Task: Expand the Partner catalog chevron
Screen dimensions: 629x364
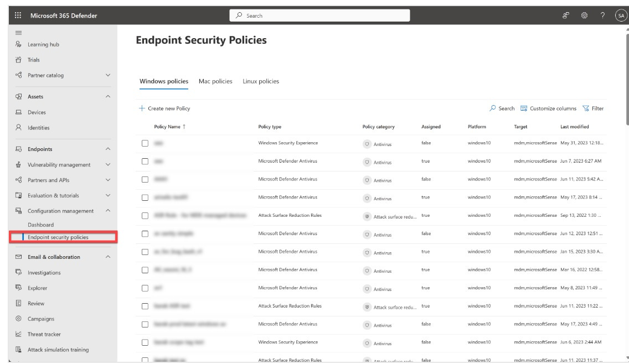Action: point(108,75)
